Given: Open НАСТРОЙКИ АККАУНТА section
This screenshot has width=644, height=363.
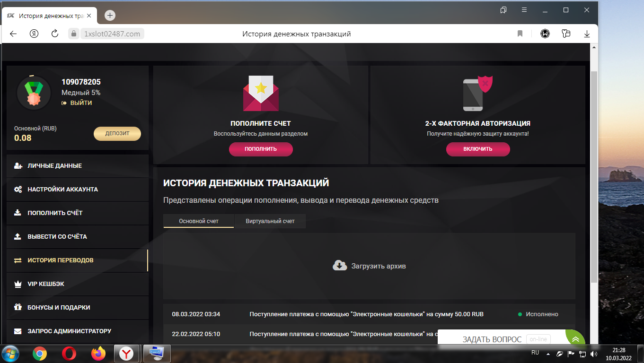Looking at the screenshot, I should coord(78,190).
